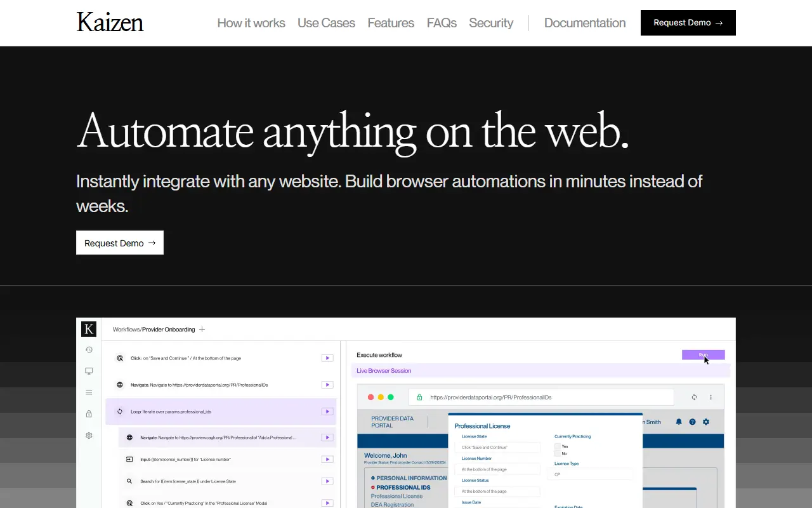812x508 pixels.
Task: Click the Kaizen logo in the header
Action: [x=110, y=23]
